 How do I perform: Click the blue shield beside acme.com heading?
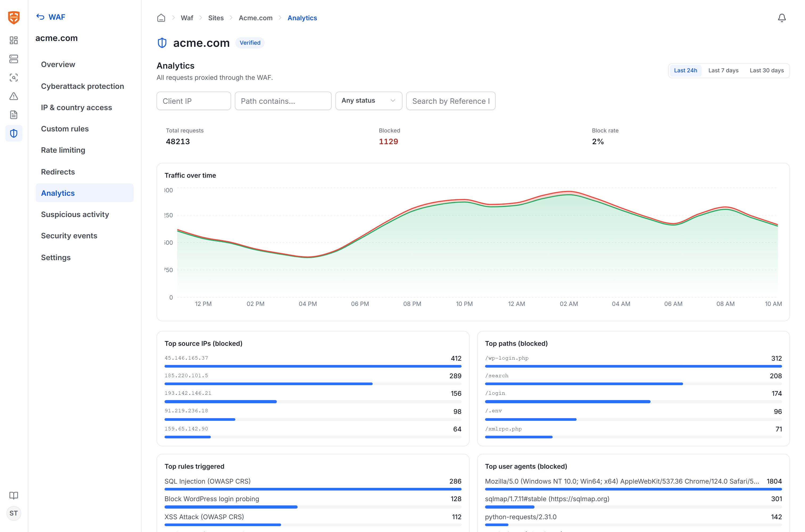[x=162, y=43]
